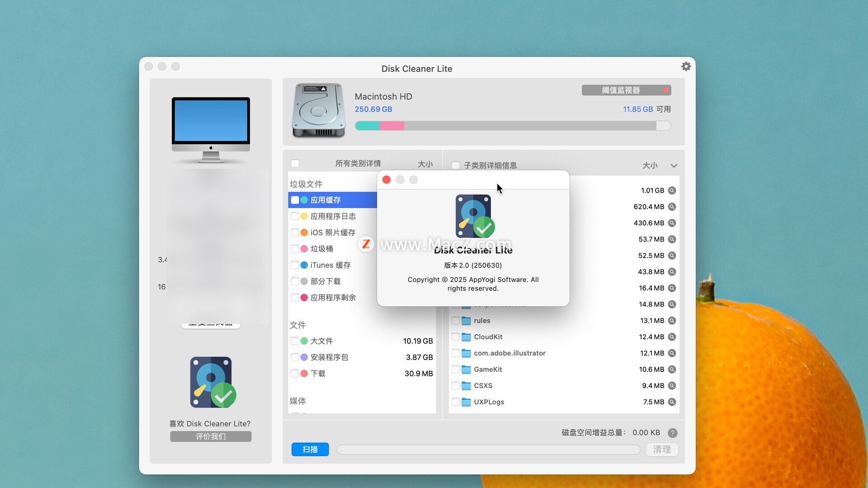Check the GameKit folder checkbox
The height and width of the screenshot is (488, 868).
tap(456, 370)
